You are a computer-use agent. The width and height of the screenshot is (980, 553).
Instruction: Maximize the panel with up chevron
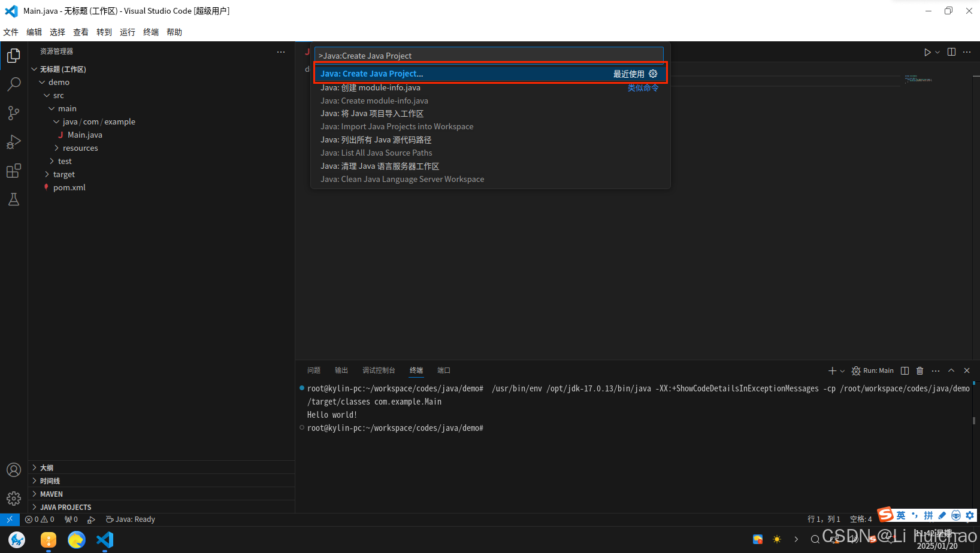951,371
